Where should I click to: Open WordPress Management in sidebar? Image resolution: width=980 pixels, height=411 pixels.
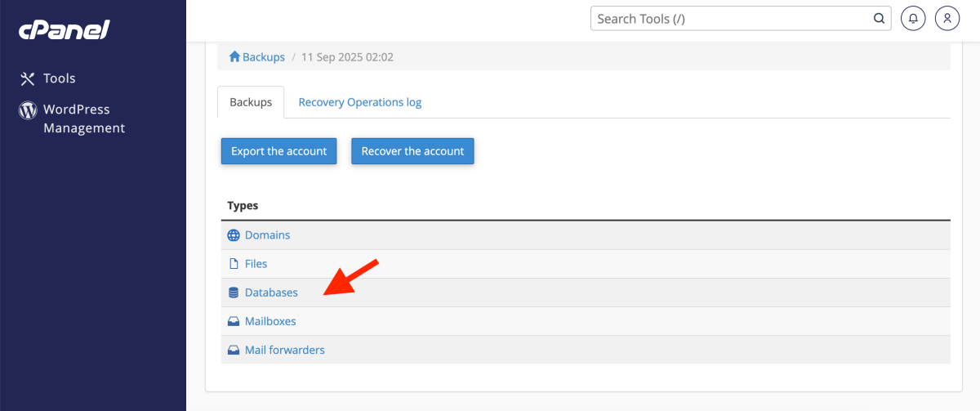point(83,118)
